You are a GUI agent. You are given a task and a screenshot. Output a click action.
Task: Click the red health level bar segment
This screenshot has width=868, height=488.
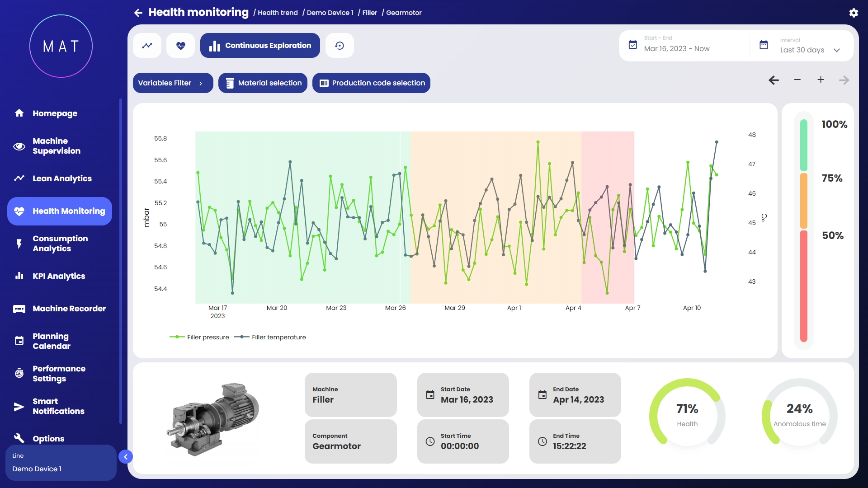(x=803, y=286)
